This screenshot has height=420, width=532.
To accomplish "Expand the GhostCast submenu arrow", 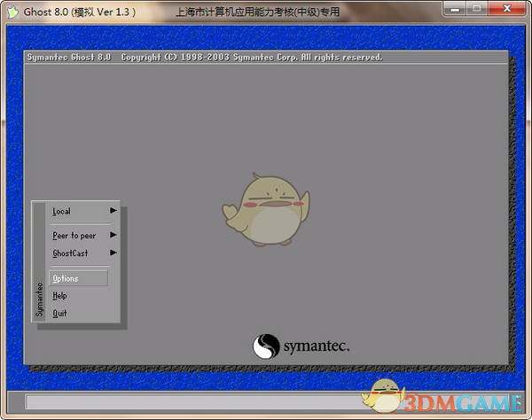I will pyautogui.click(x=113, y=253).
